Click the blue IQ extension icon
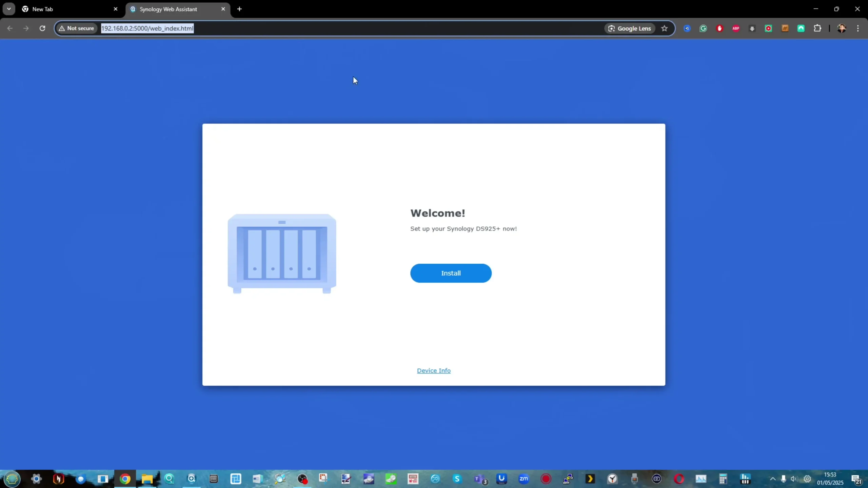The image size is (868, 488). click(x=687, y=28)
